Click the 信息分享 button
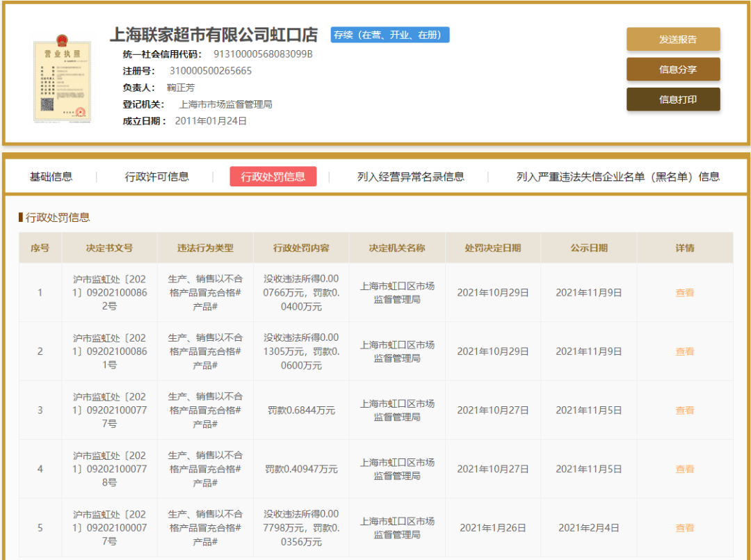Screen dimensions: 751x560 coord(673,70)
